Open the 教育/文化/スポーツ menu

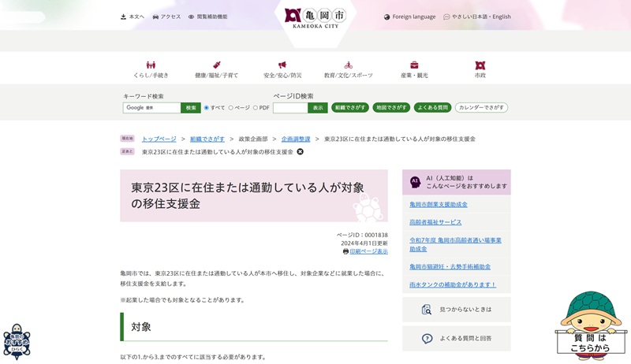pyautogui.click(x=349, y=70)
